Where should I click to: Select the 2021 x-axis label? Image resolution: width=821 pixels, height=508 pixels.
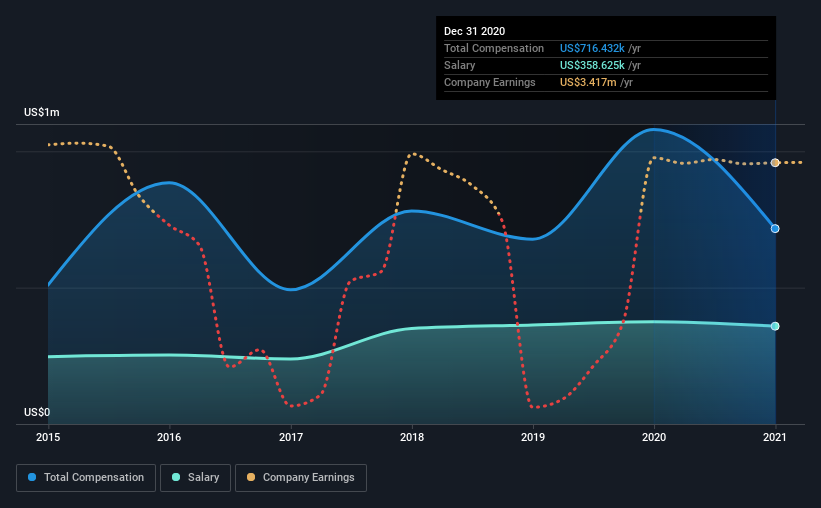pyautogui.click(x=775, y=437)
